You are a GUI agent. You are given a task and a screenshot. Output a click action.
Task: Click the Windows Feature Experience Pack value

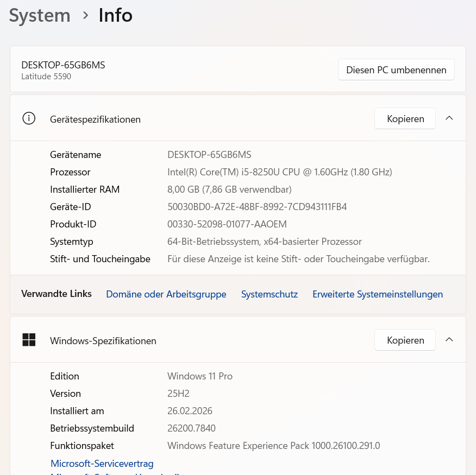click(x=273, y=446)
